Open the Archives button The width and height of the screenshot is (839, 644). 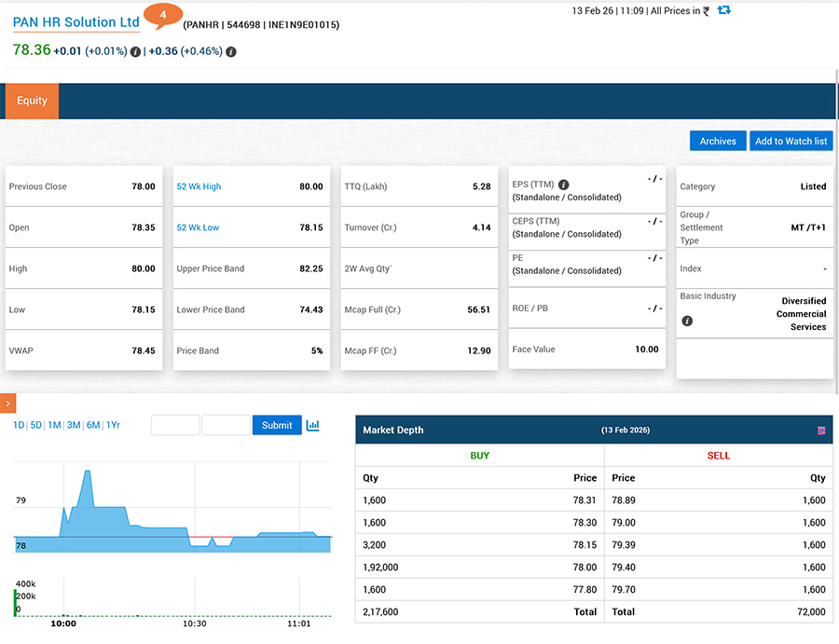(718, 141)
